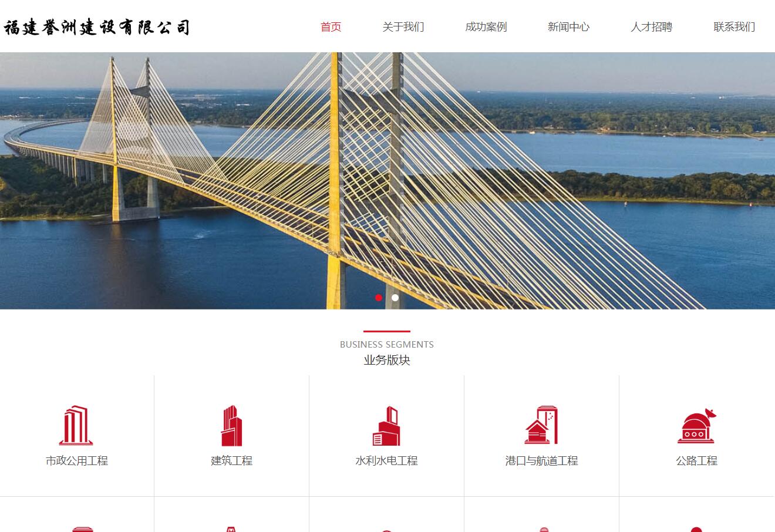
Task: Select the 水利水电工程 label
Action: click(x=386, y=461)
